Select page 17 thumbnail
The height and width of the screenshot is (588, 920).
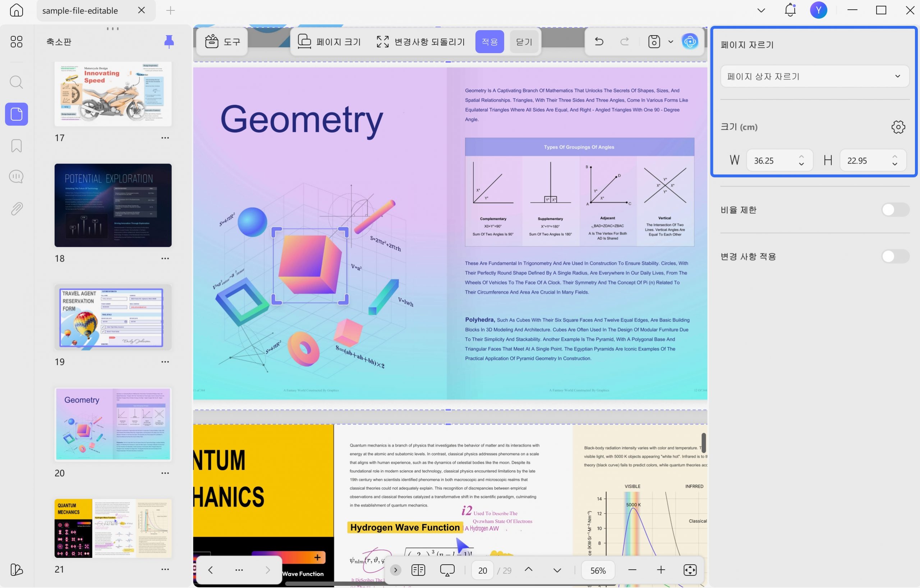click(x=113, y=94)
